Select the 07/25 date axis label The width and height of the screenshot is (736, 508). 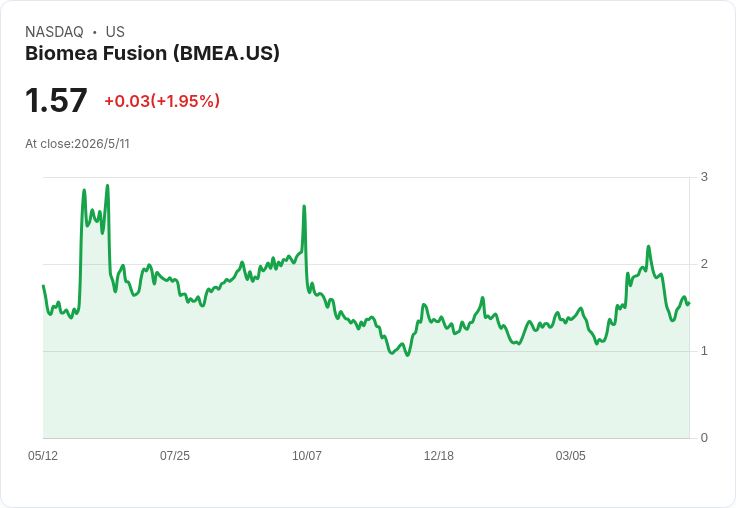[x=175, y=455]
